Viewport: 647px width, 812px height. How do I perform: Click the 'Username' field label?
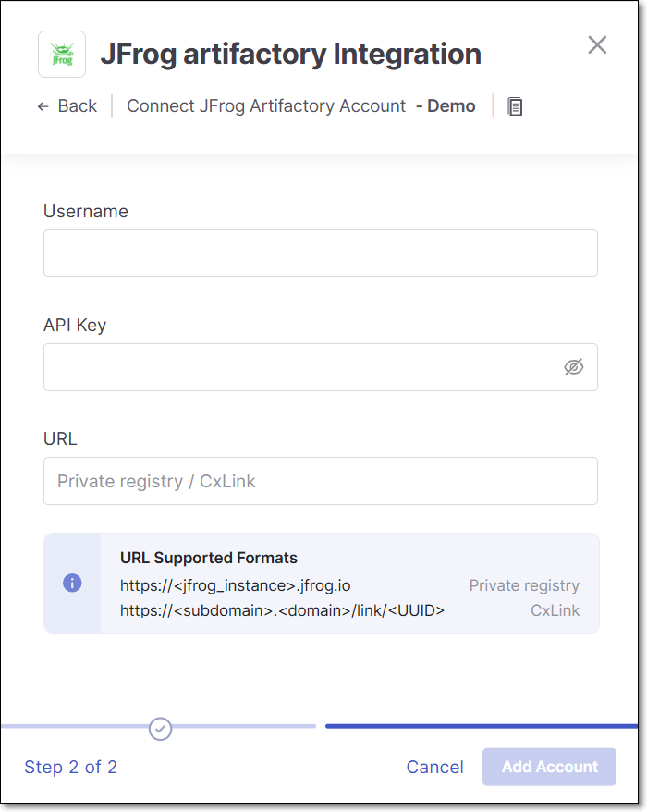(x=86, y=211)
